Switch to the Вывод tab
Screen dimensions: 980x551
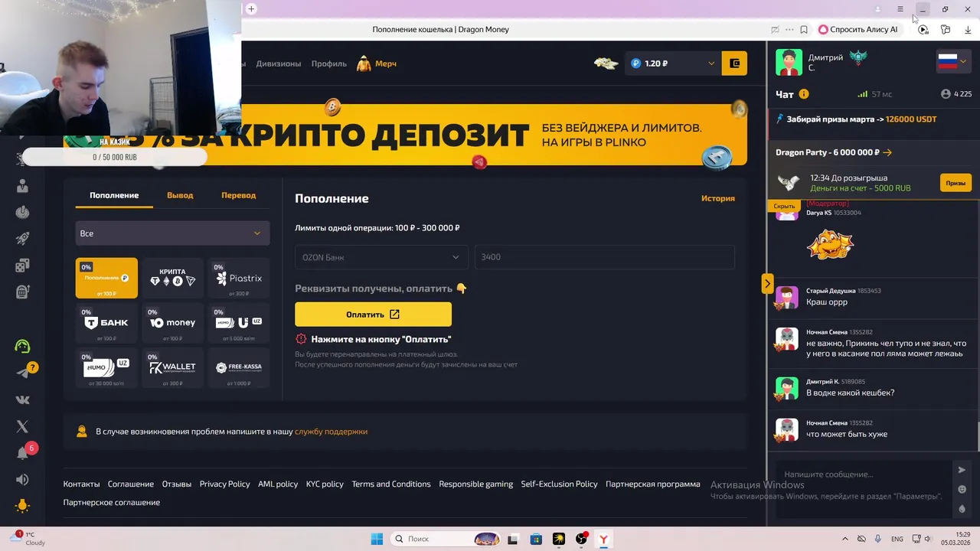pyautogui.click(x=180, y=195)
